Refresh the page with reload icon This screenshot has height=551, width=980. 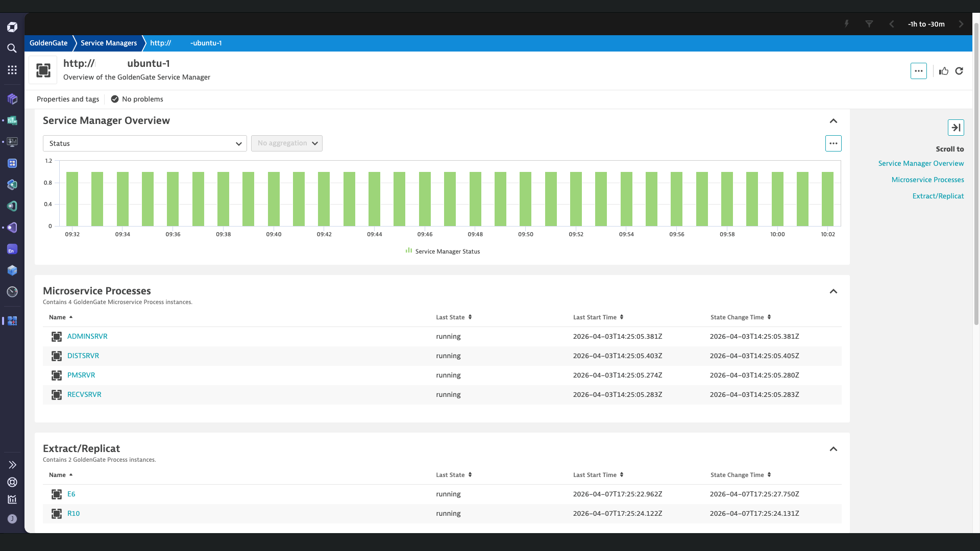959,71
